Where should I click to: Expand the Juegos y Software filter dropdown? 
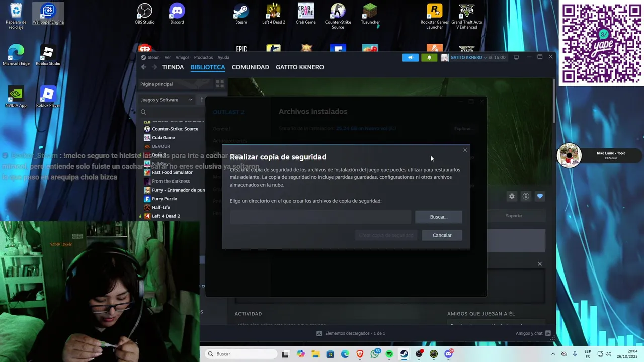tap(167, 100)
